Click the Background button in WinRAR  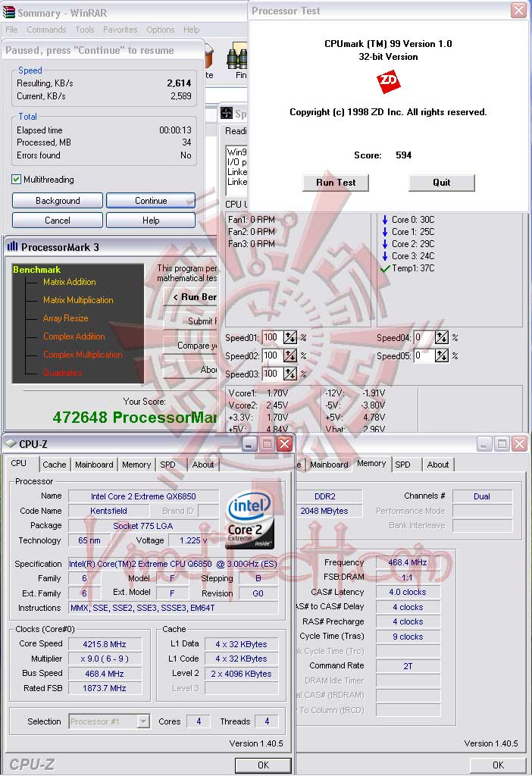58,200
